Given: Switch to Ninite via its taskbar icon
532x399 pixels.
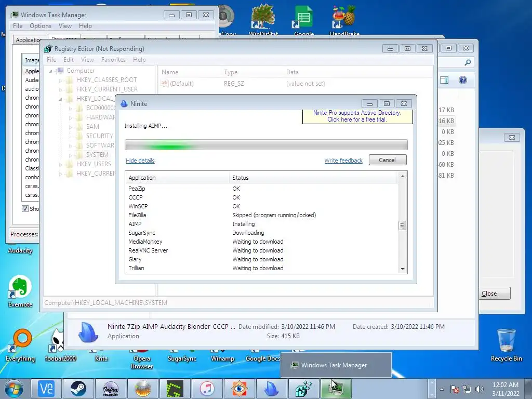Looking at the screenshot, I should click(x=271, y=389).
